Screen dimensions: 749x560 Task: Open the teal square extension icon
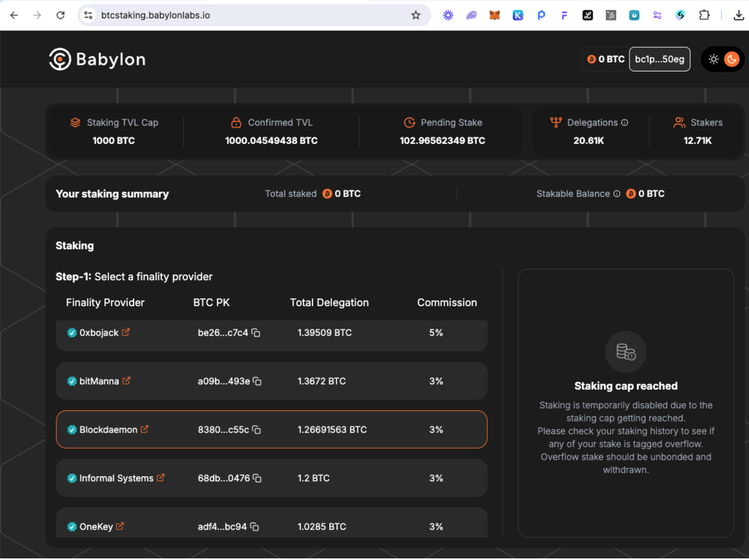[634, 15]
